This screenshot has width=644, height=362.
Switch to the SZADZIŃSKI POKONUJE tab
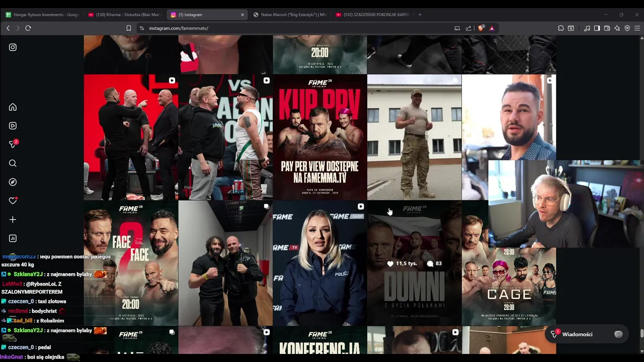tap(372, 15)
